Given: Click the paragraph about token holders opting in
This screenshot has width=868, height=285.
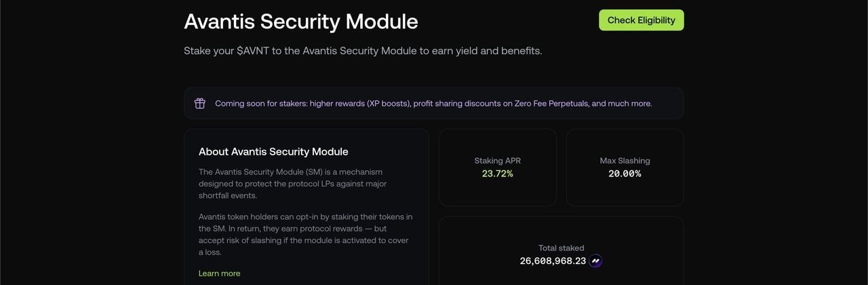Looking at the screenshot, I should click(x=305, y=234).
